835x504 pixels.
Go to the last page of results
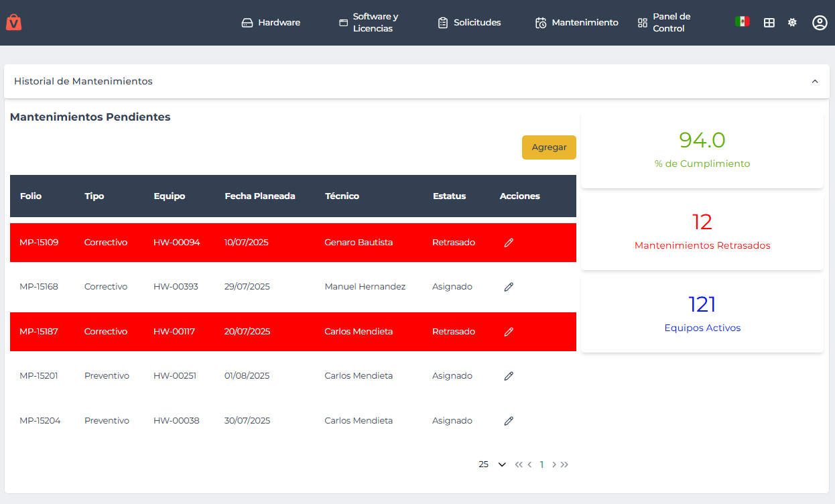pos(565,464)
